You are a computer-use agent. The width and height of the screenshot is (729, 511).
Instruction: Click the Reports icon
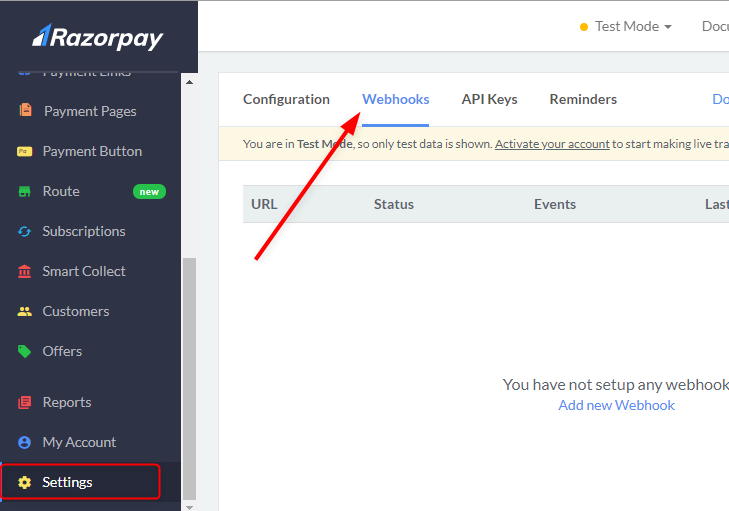coord(25,402)
